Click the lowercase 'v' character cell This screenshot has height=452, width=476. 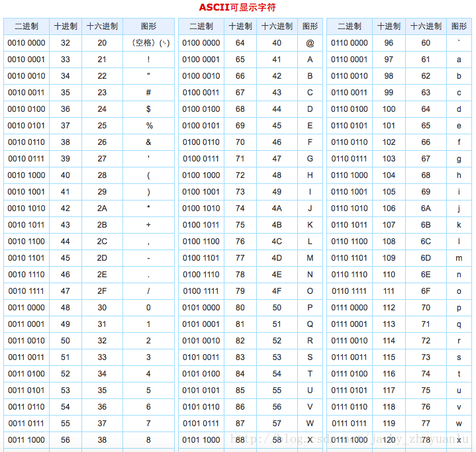459,407
